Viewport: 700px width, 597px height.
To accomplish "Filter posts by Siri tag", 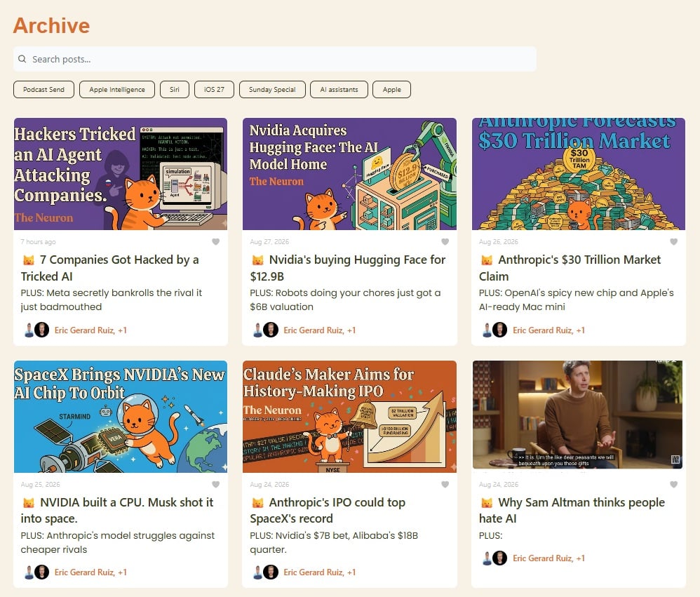I will tap(175, 89).
